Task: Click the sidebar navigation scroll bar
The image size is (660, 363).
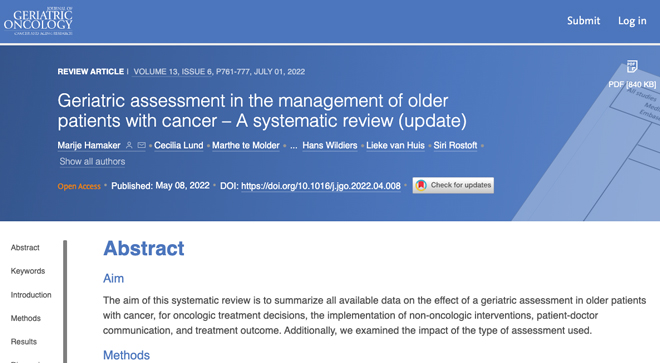Action: (65, 302)
